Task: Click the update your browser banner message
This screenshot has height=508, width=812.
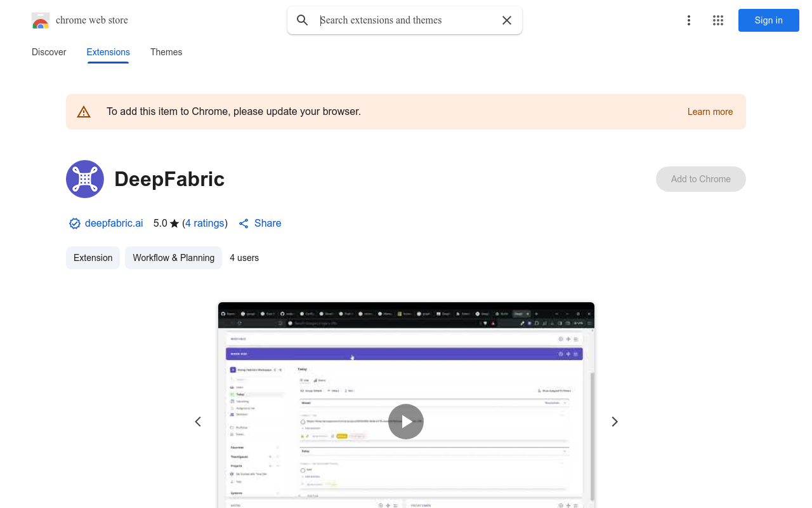Action: 233,112
